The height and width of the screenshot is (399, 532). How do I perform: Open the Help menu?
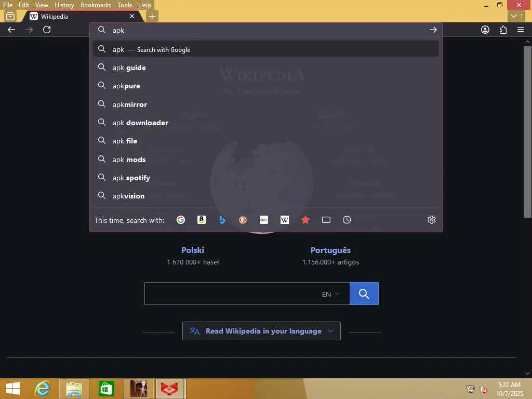pyautogui.click(x=144, y=5)
